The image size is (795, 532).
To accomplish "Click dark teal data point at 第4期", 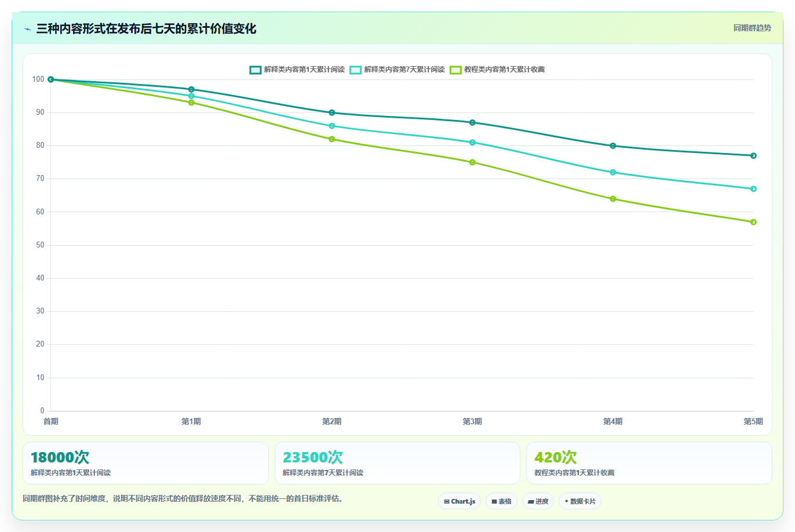I will [613, 145].
